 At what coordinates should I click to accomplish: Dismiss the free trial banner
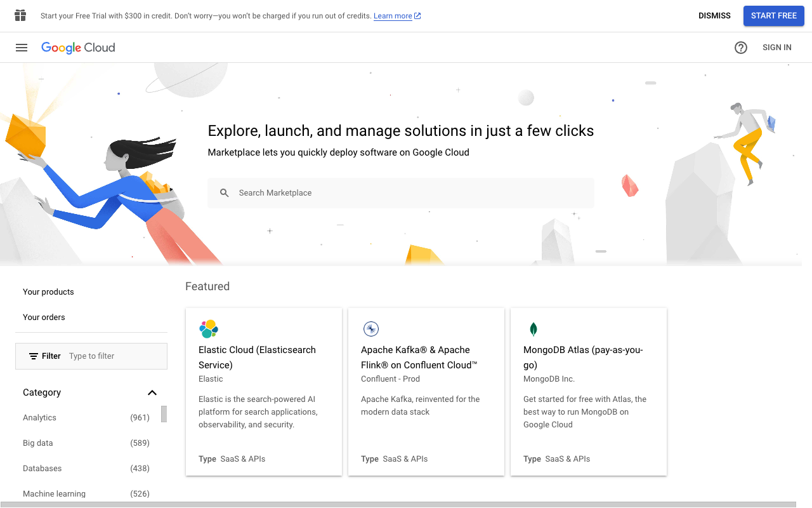pyautogui.click(x=714, y=16)
